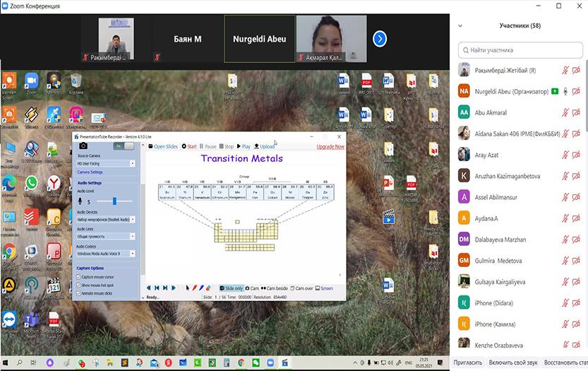Click the Start recording button
588x371 pixels.
tap(189, 146)
